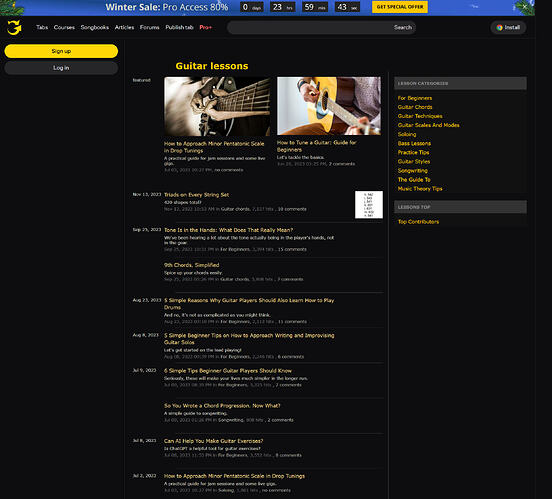This screenshot has width=552, height=499.
Task: Focus the search input field
Action: click(x=310, y=27)
